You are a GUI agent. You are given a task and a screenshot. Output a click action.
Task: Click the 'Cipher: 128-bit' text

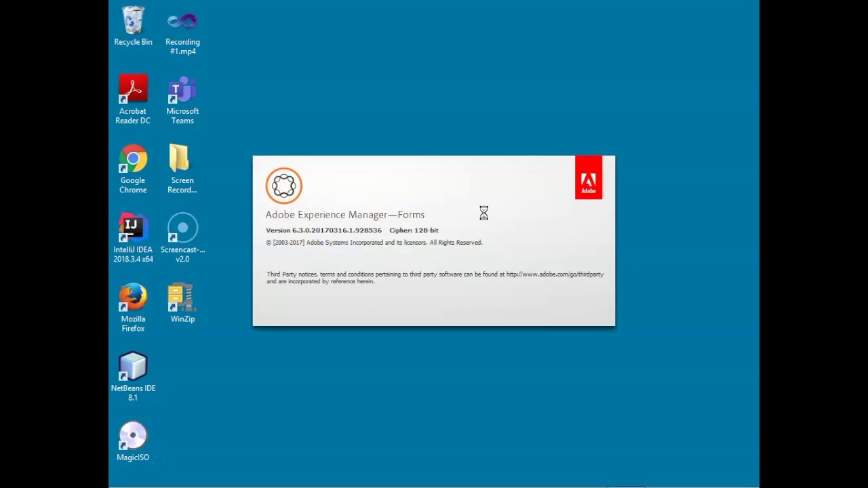(x=414, y=230)
